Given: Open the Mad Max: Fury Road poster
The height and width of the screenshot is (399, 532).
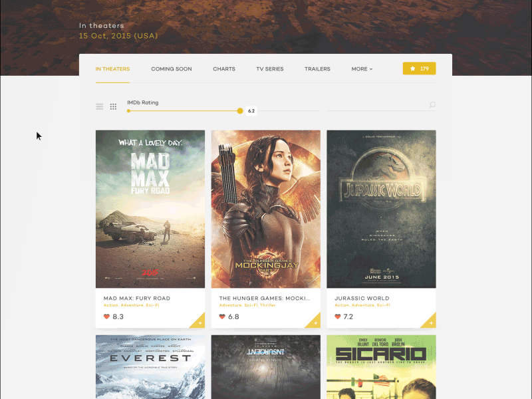Looking at the screenshot, I should 150,209.
